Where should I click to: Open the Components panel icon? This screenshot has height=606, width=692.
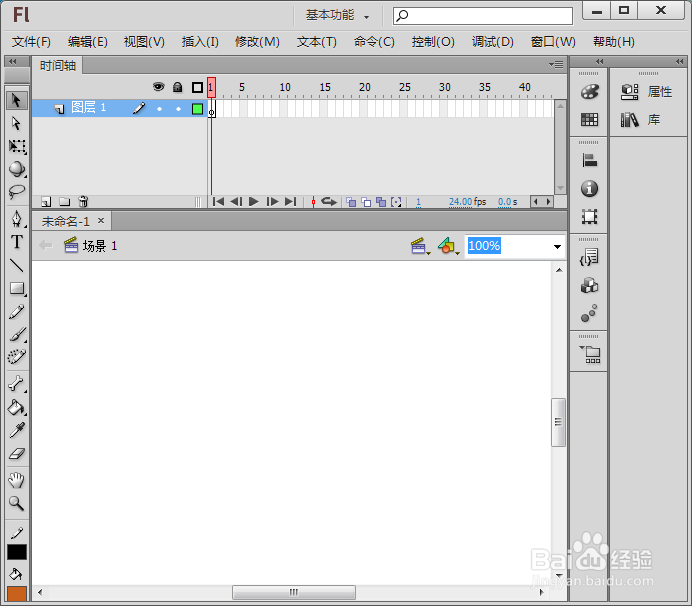point(589,286)
